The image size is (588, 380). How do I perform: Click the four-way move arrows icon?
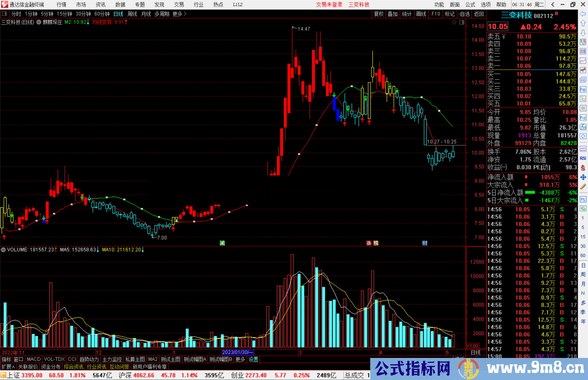(x=583, y=177)
